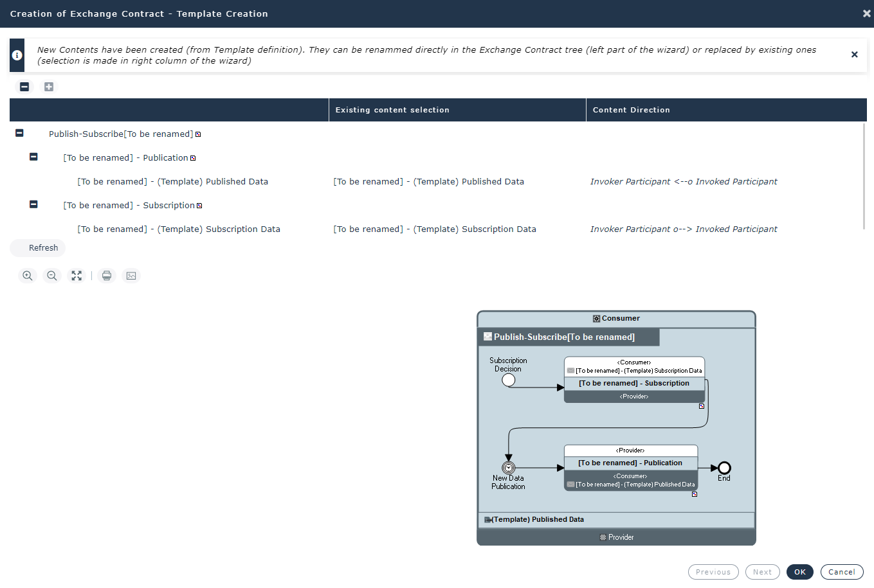The width and height of the screenshot is (874, 588).
Task: Zoom out of the diagram
Action: (52, 276)
